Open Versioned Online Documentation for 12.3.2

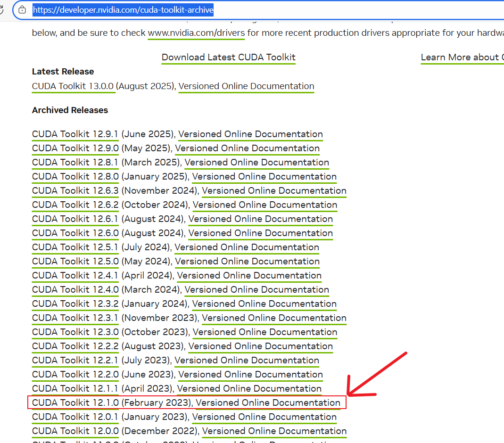[x=264, y=304]
